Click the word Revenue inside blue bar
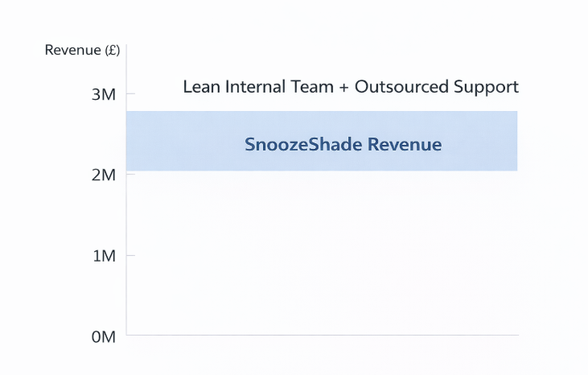The image size is (588, 375). (405, 144)
